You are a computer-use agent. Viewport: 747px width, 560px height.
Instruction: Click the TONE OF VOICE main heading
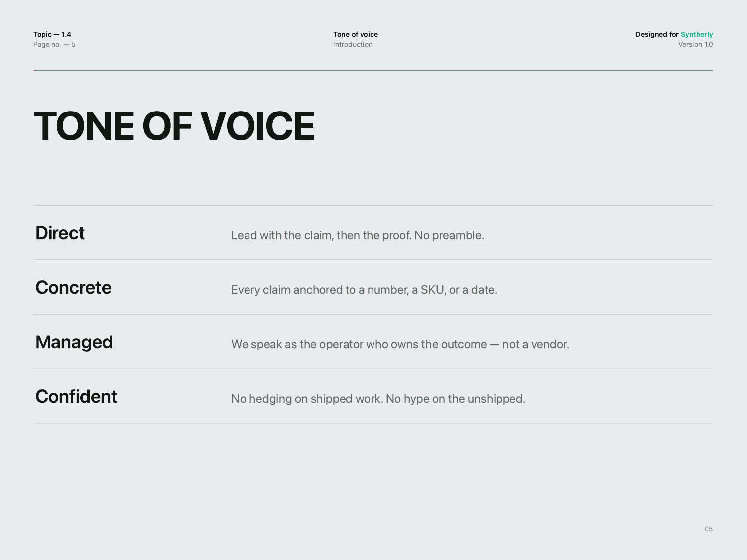click(174, 126)
